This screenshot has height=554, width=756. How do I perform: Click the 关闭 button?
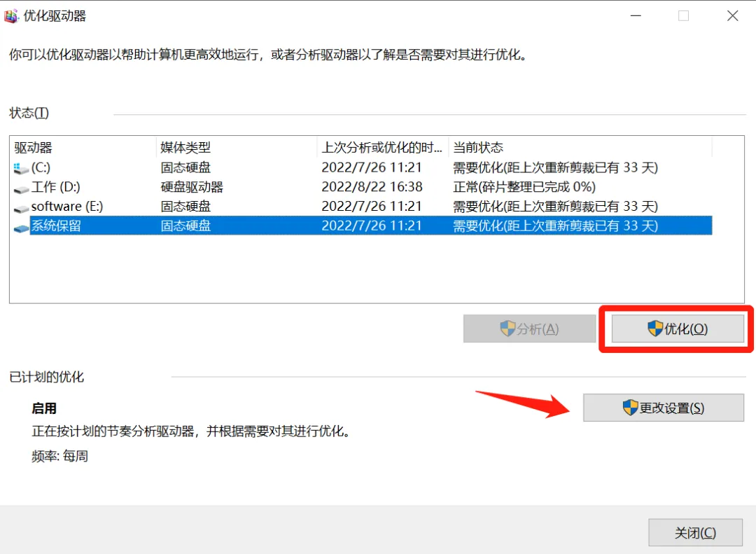coord(695,532)
